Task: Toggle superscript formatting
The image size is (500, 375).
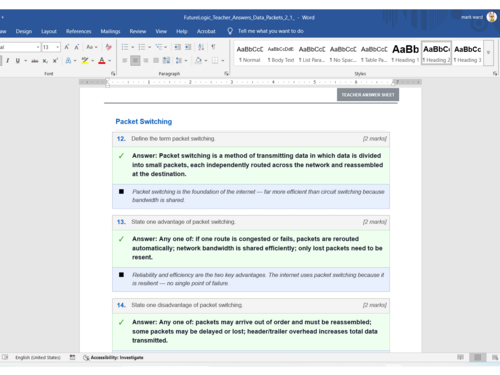Action: [55, 61]
